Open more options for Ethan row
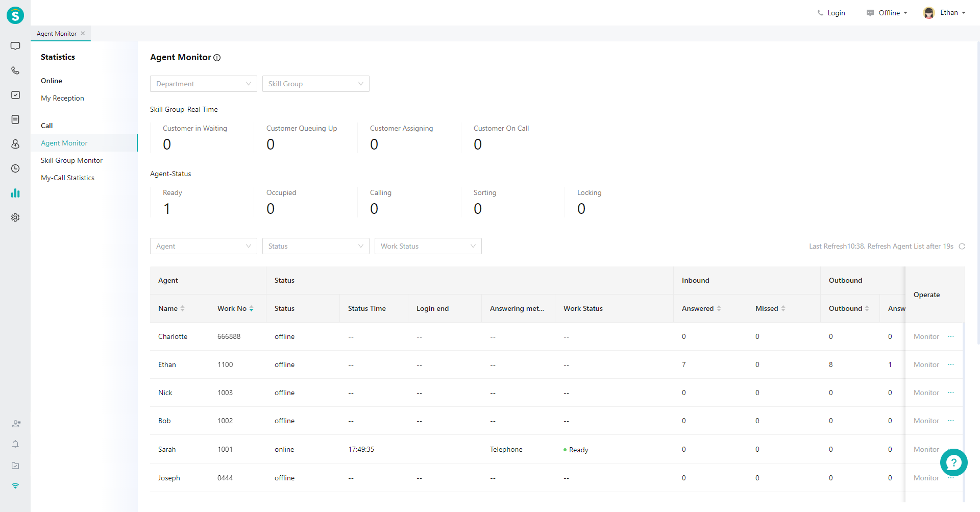This screenshot has width=980, height=512. pyautogui.click(x=951, y=364)
